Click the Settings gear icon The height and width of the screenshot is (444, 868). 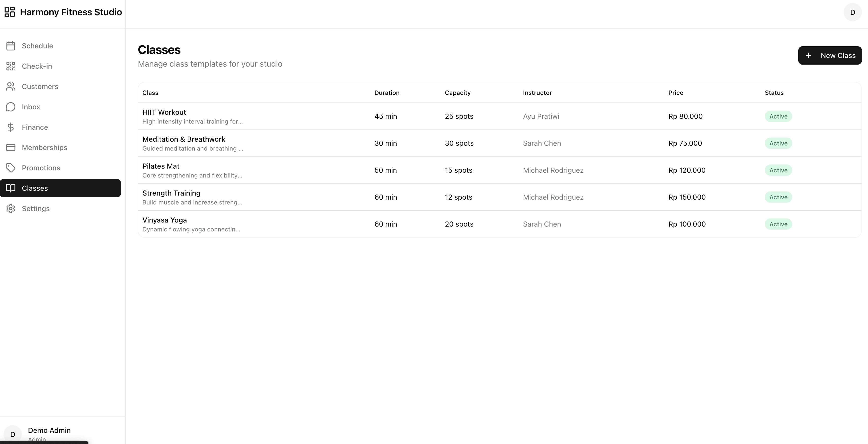10,209
